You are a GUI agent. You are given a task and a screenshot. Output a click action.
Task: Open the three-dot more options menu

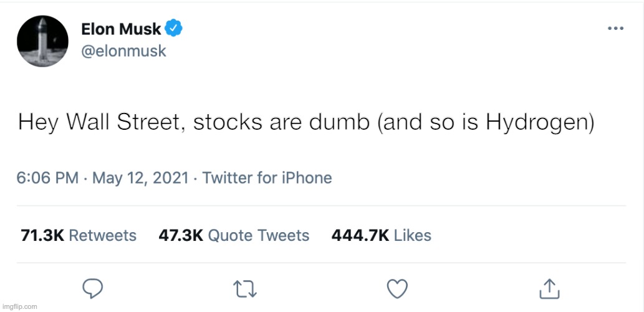pos(615,29)
